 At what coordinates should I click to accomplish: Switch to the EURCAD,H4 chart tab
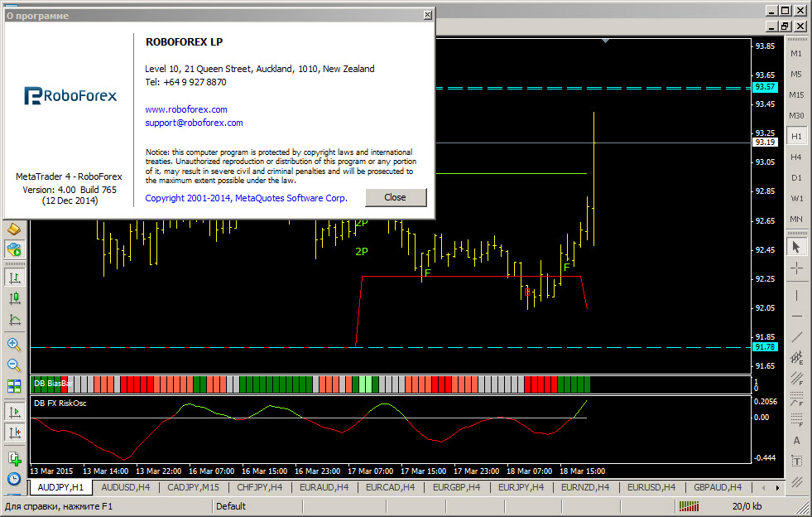391,487
